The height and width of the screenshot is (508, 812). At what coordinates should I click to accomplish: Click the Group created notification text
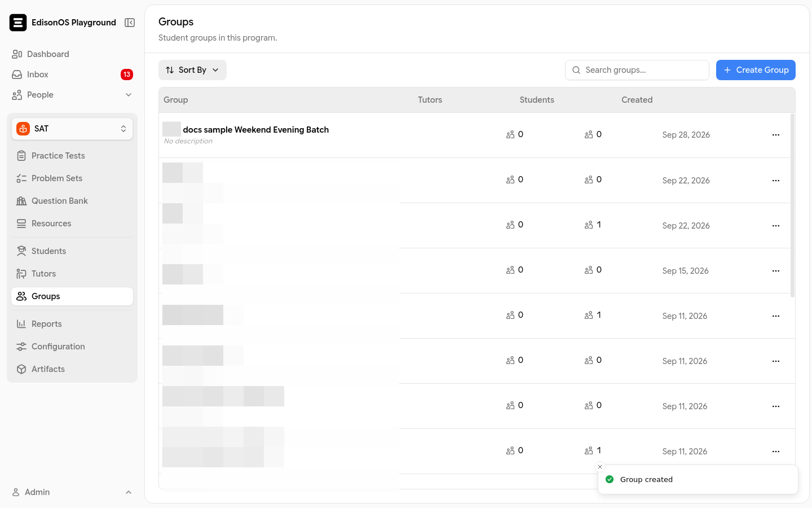(x=646, y=480)
